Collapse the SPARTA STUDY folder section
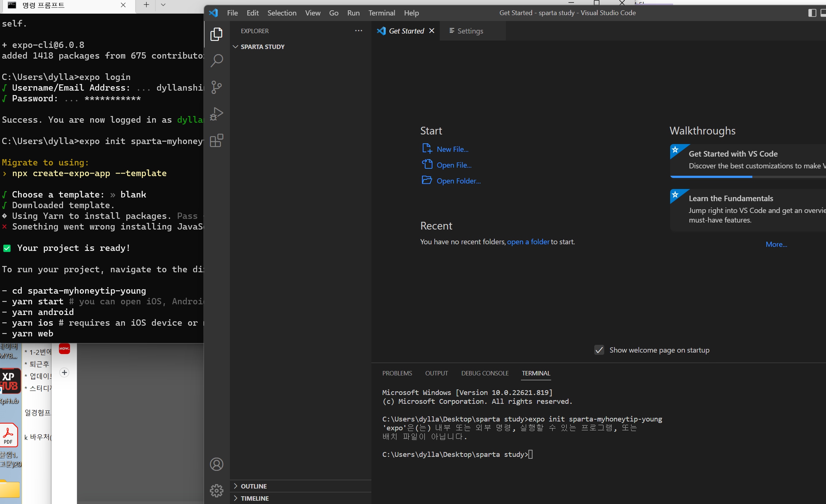The width and height of the screenshot is (826, 504). pos(301,47)
